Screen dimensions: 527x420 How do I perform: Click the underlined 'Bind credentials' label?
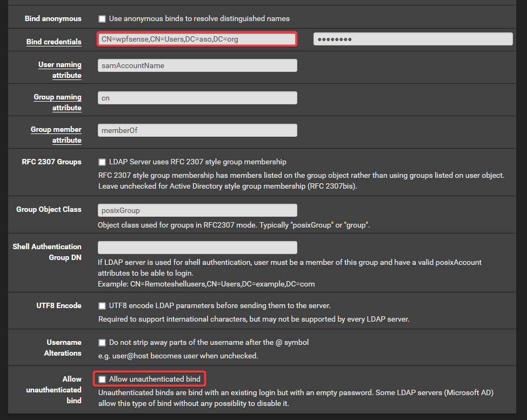coord(54,42)
